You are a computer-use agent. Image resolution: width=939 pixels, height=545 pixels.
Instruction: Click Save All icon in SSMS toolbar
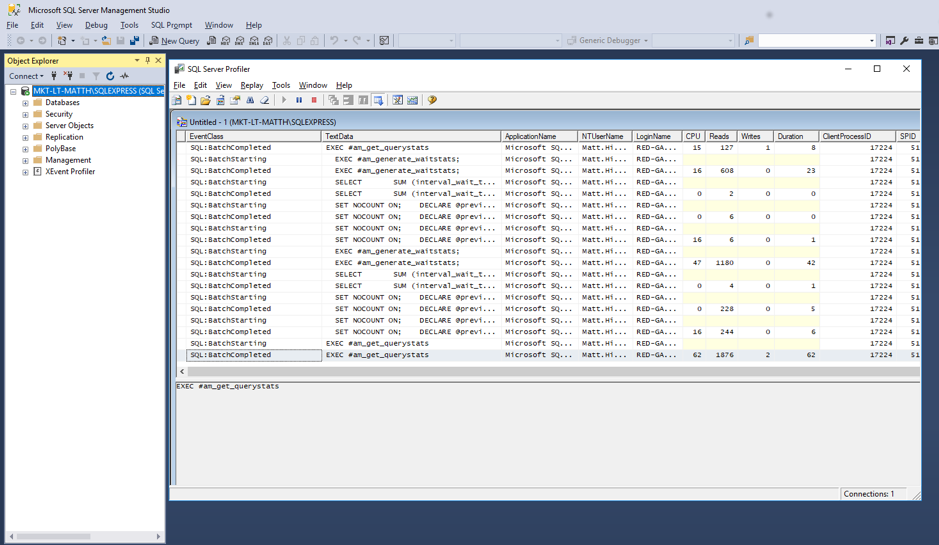click(x=134, y=41)
